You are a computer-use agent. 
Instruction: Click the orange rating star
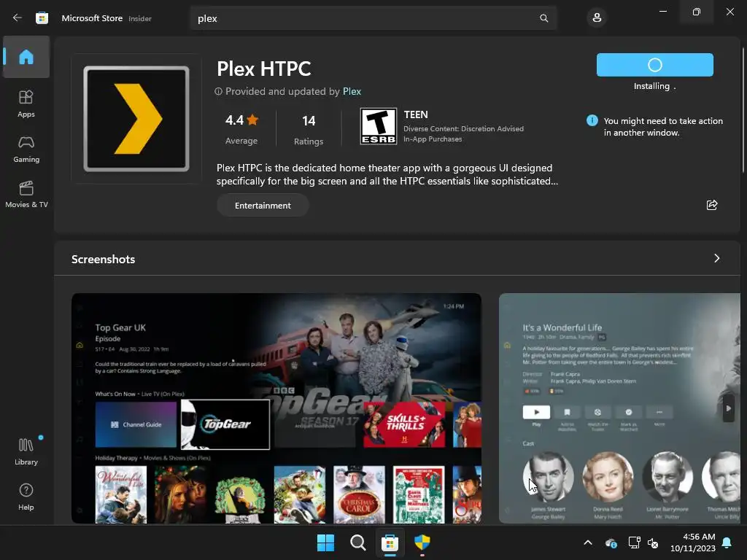pyautogui.click(x=252, y=120)
